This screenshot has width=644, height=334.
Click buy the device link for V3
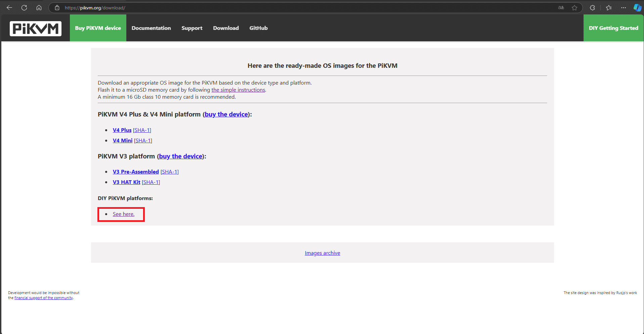[181, 156]
